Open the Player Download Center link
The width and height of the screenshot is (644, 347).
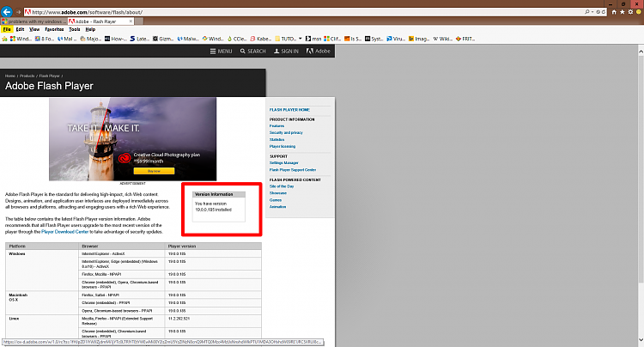65,232
